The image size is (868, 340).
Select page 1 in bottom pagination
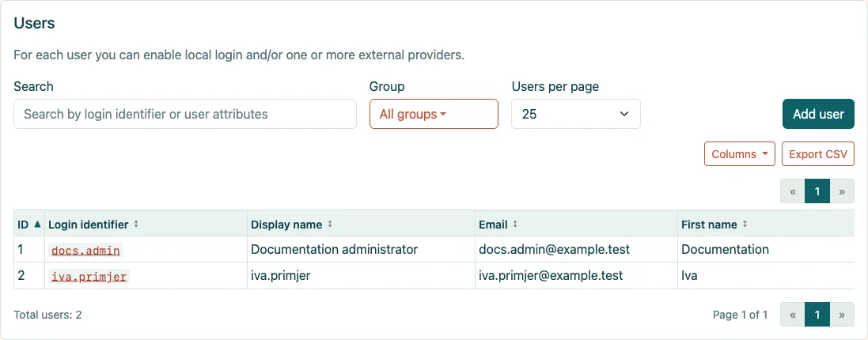(817, 315)
